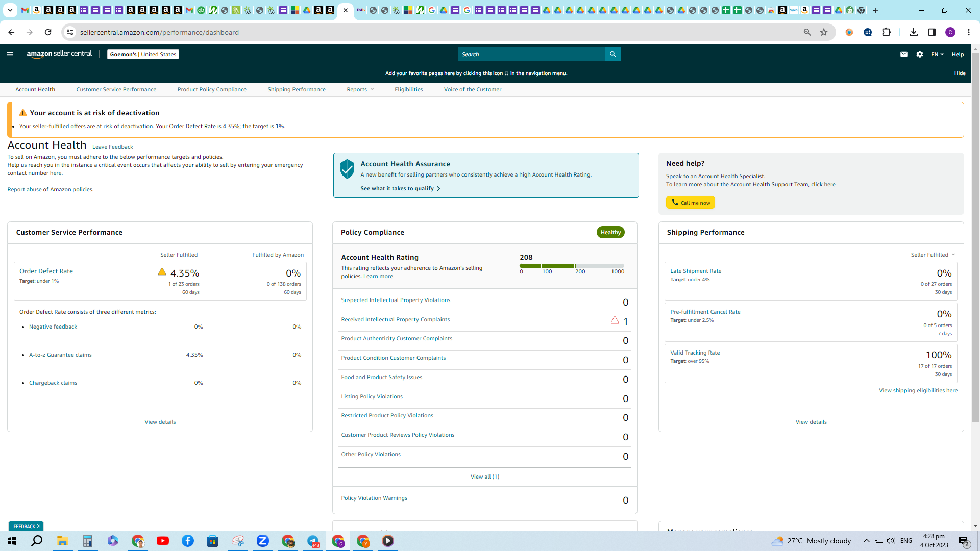View site information icon in address bar
This screenshot has height=551, width=980.
70,32
